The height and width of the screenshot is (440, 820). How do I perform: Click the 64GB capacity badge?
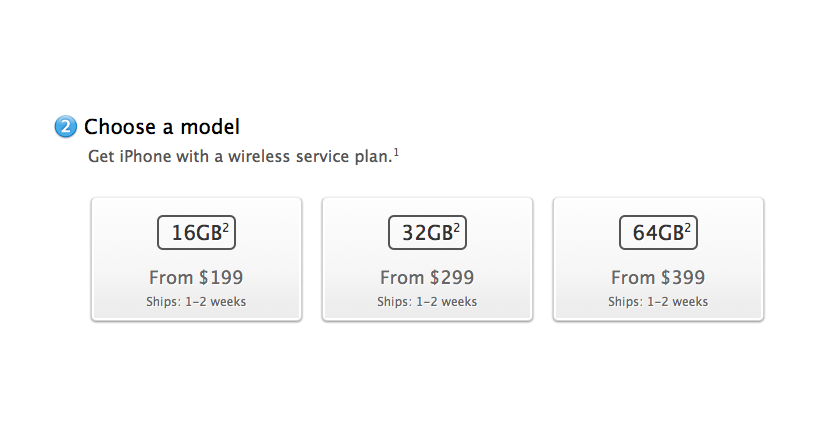(x=658, y=232)
